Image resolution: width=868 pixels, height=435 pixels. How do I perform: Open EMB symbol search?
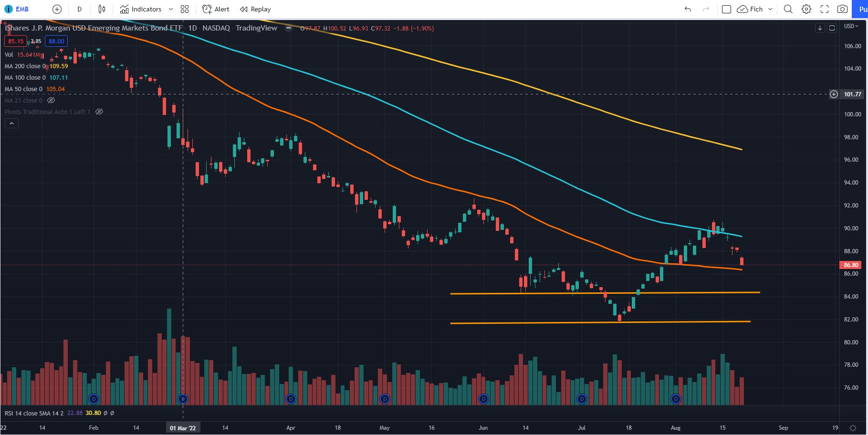click(x=17, y=9)
